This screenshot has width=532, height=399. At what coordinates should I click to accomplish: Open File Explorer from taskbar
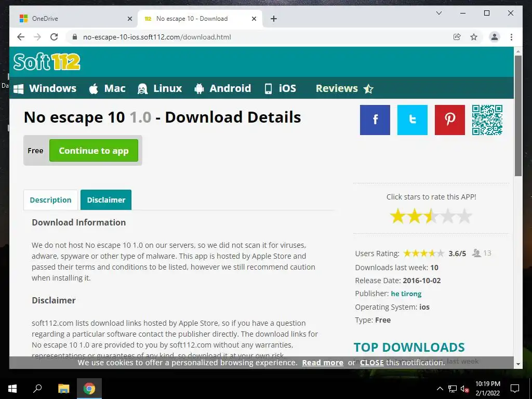click(63, 389)
